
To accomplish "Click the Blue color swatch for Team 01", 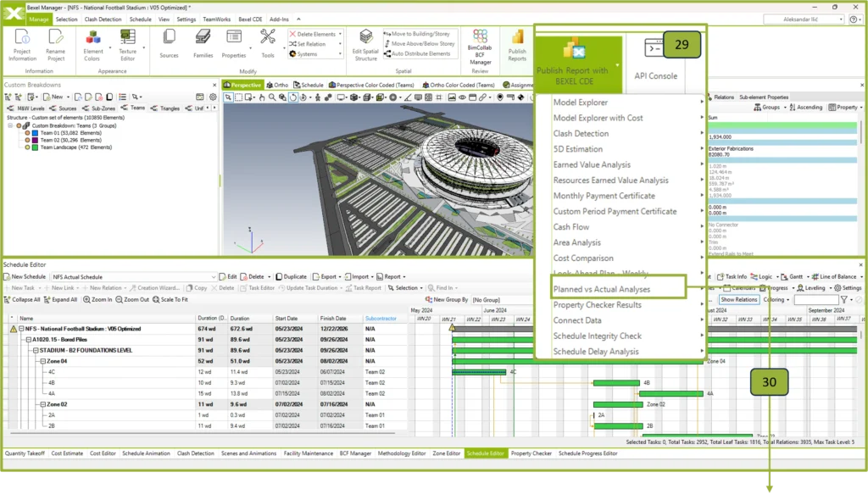I will click(35, 133).
